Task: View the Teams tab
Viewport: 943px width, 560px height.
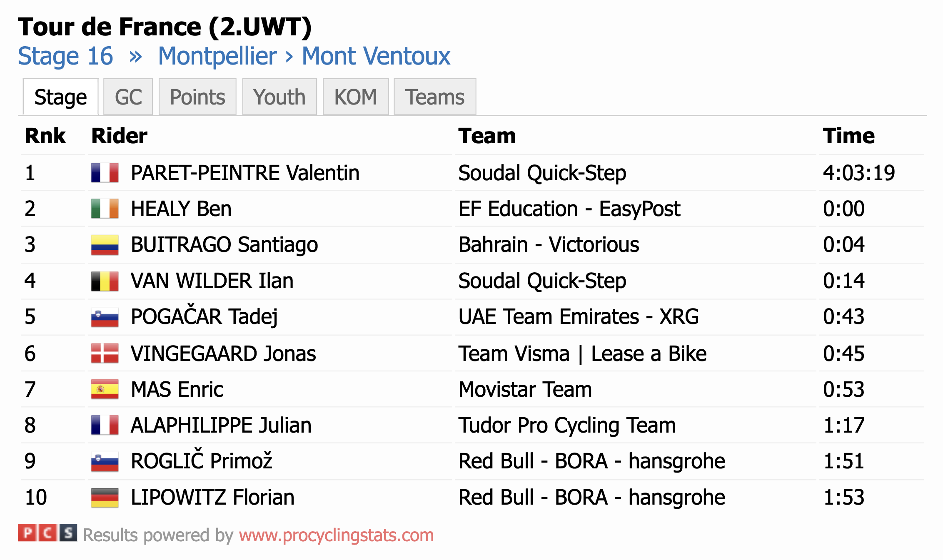Action: click(x=435, y=97)
